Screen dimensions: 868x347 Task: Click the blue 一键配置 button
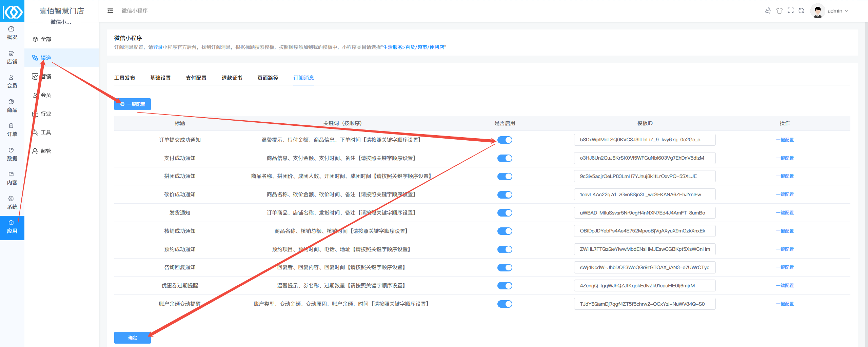click(133, 104)
